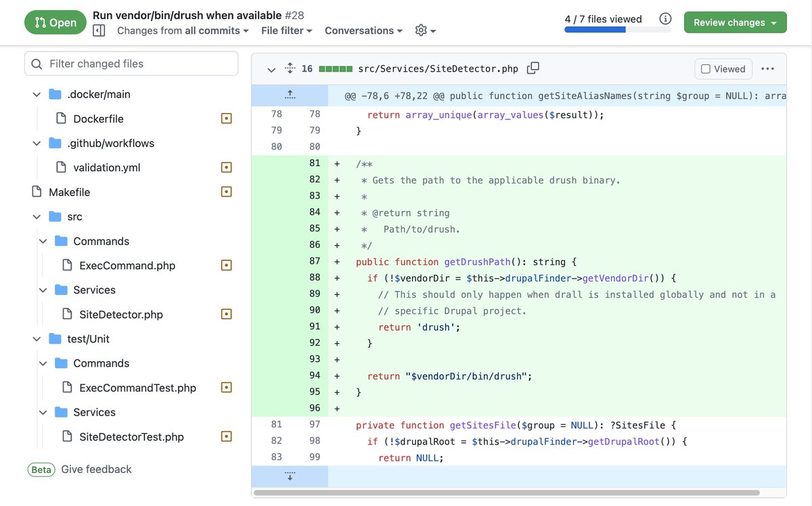Viewport: 812px width, 506px height.
Task: Click the Open pull request status badge
Action: [x=55, y=22]
